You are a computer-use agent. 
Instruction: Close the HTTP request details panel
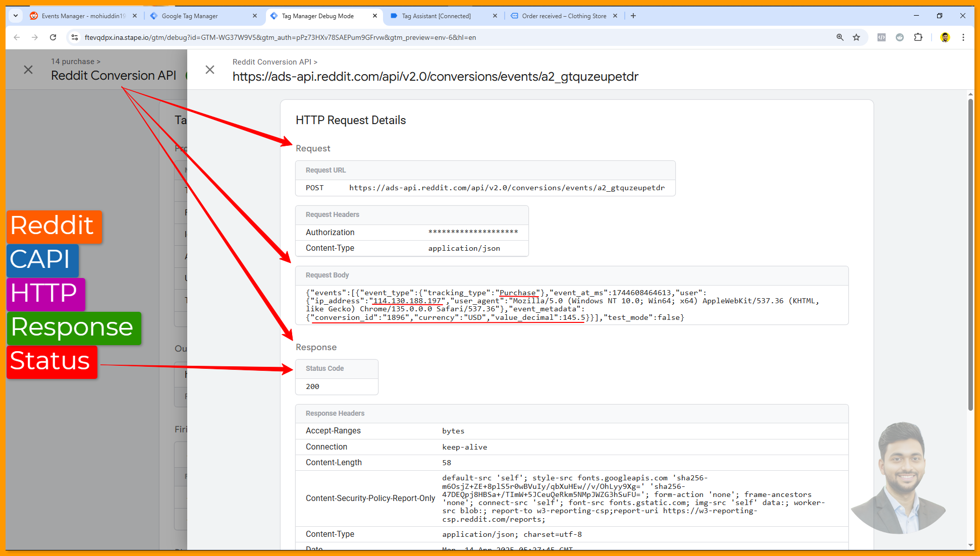210,70
